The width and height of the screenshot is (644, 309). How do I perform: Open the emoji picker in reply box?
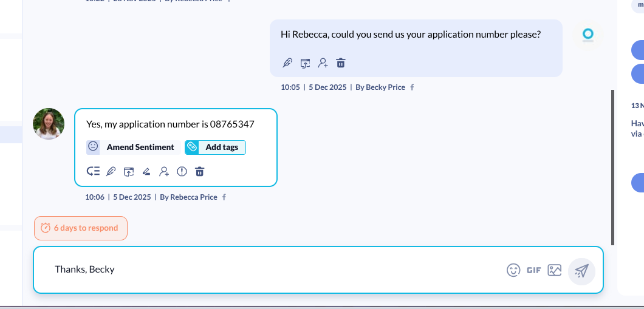click(513, 270)
